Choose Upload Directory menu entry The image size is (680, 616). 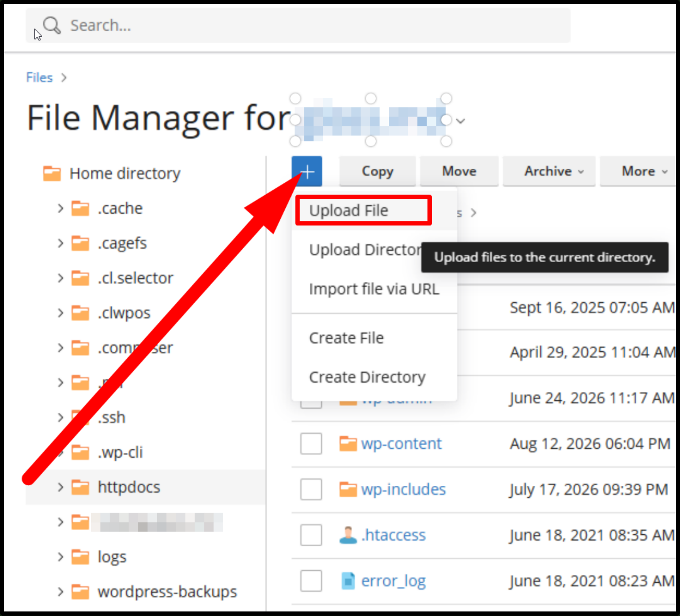click(357, 250)
